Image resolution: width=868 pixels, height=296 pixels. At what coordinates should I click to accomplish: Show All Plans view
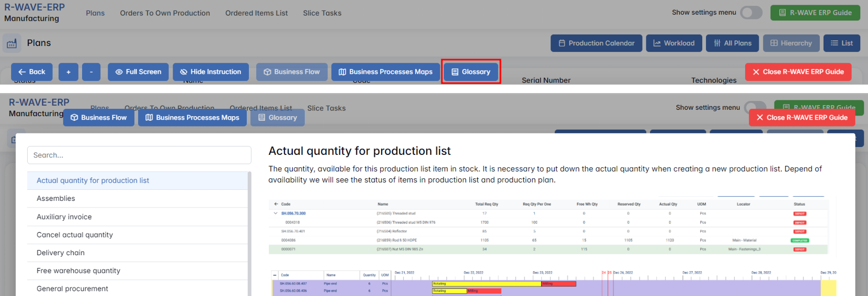[x=732, y=43]
